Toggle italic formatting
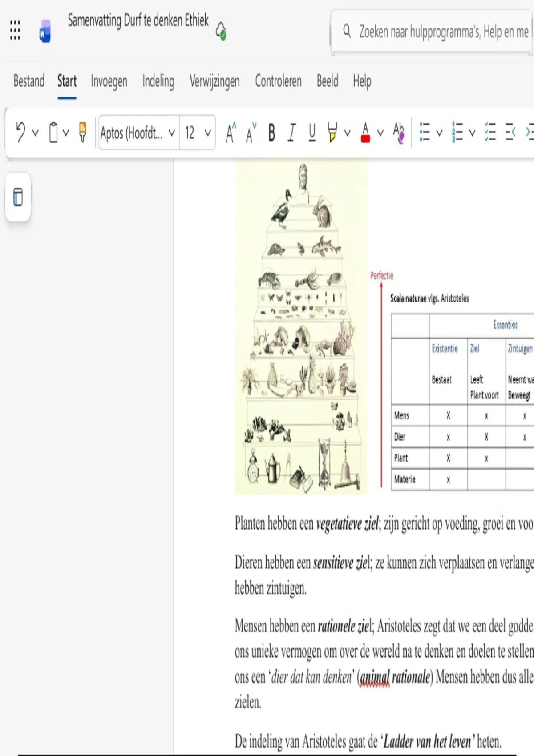 (292, 133)
